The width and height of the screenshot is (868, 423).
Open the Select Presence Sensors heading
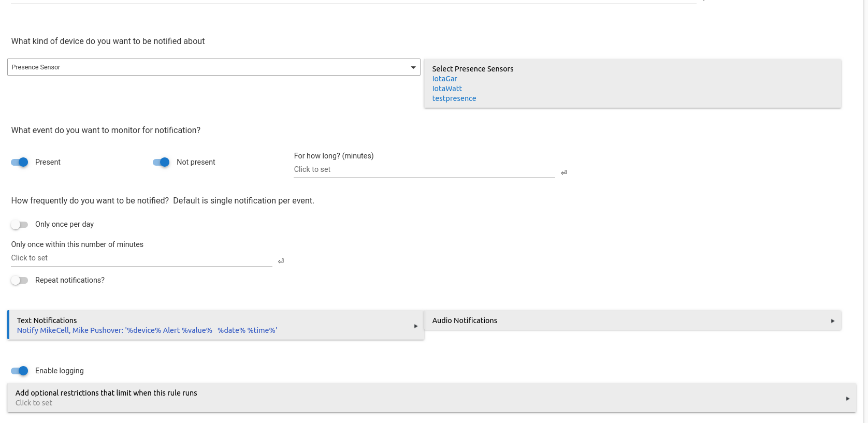coord(472,69)
